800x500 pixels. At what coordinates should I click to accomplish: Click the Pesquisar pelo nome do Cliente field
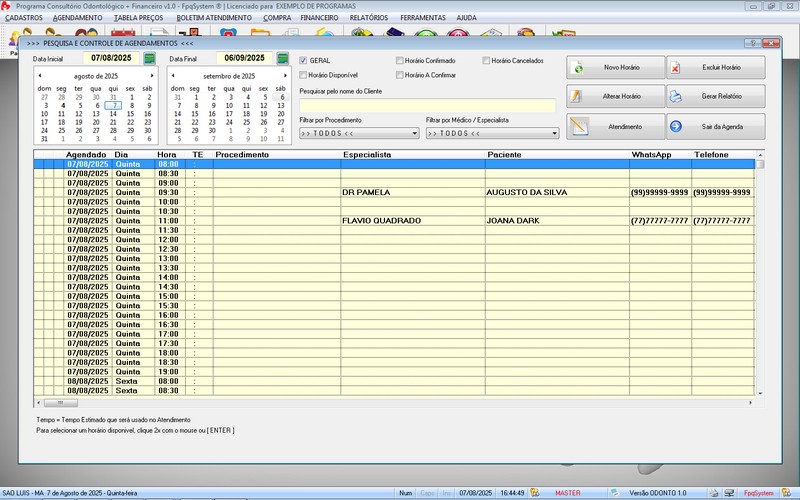click(x=427, y=105)
